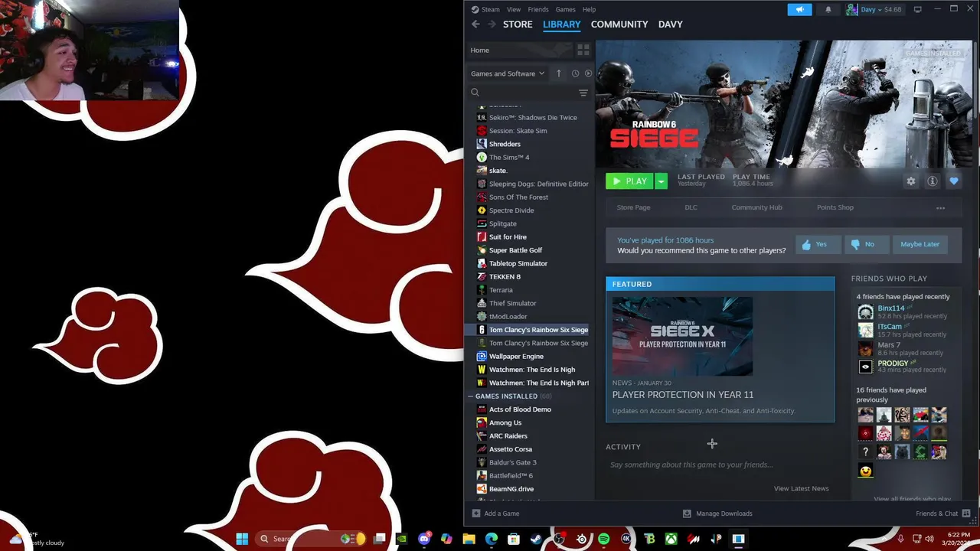
Task: Switch library to collections grid view
Action: click(x=583, y=50)
